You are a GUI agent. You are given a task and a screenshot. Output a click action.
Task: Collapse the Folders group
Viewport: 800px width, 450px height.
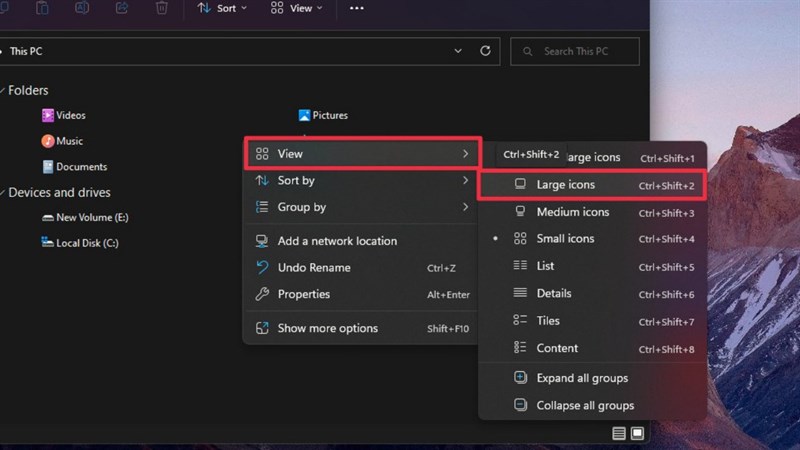pyautogui.click(x=3, y=90)
